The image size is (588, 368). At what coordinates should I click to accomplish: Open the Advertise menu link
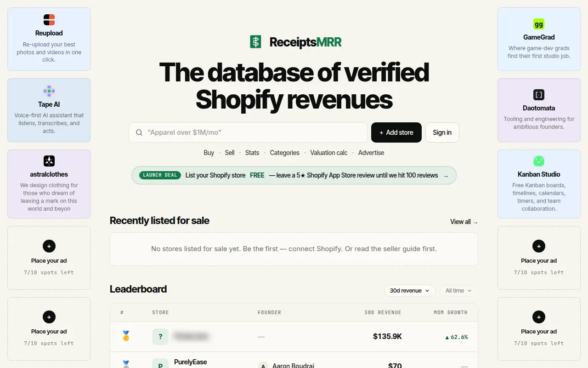click(371, 153)
